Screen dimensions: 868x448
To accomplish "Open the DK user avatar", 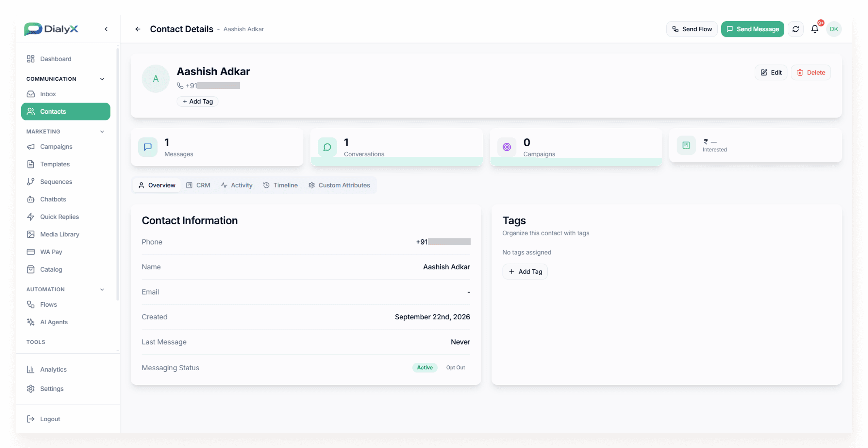I will (x=834, y=29).
